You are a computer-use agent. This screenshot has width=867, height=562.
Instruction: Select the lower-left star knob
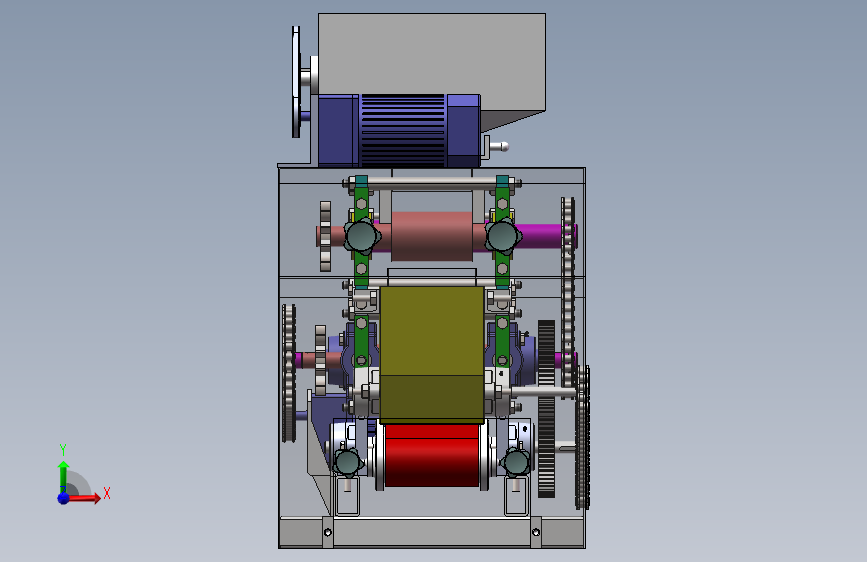point(347,462)
